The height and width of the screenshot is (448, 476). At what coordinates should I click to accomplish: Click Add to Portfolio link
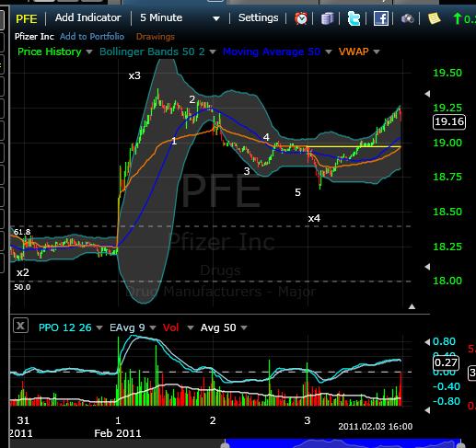point(92,37)
